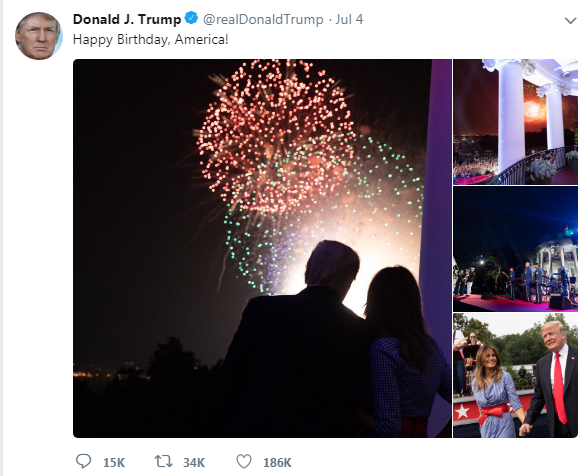Click the 186K likes count

[x=277, y=463]
